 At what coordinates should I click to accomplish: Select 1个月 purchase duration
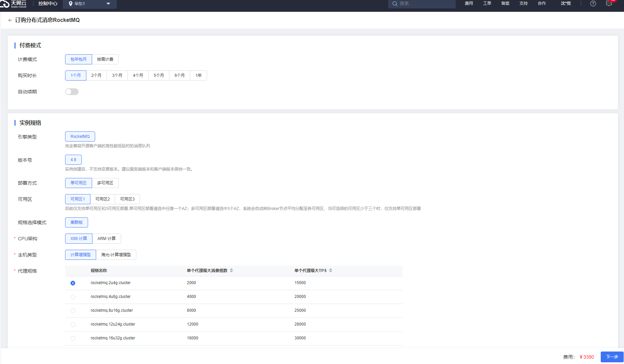tap(76, 75)
